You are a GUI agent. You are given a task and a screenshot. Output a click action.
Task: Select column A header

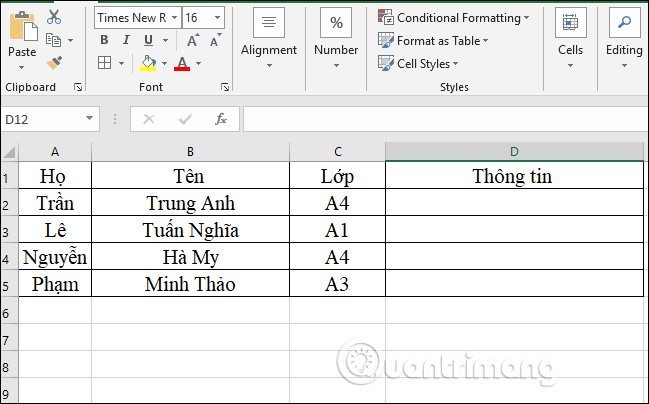55,152
